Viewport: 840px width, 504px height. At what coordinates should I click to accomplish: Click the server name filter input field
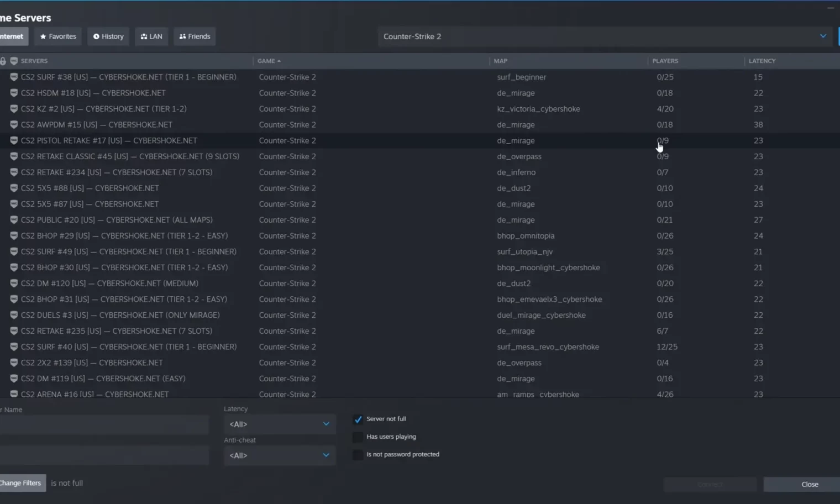104,425
